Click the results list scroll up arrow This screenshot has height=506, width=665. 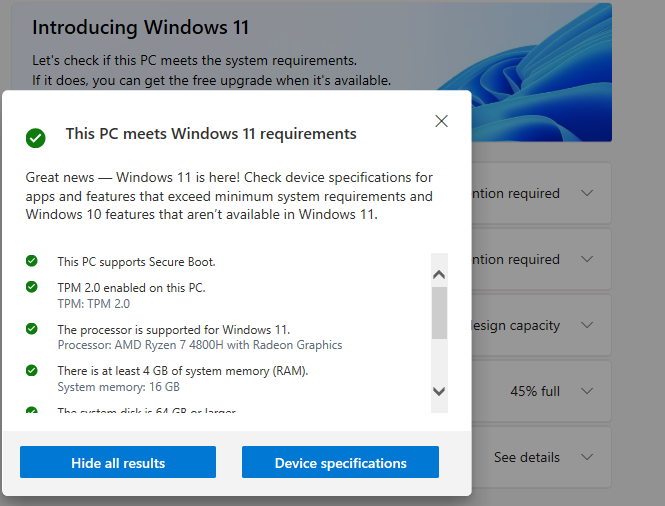point(439,274)
